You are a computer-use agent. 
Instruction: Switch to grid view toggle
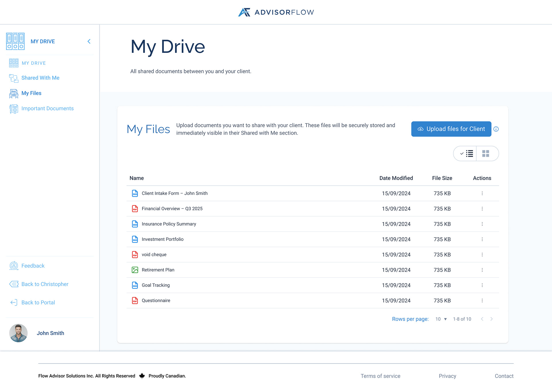click(x=486, y=154)
